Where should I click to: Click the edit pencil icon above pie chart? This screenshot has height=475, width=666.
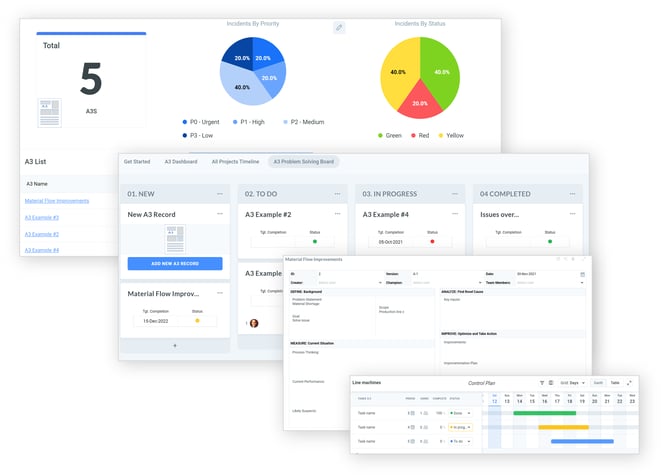339,28
